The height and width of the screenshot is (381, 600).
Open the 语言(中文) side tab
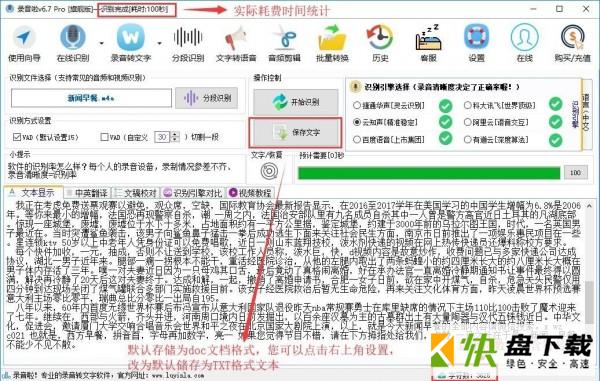coord(586,114)
